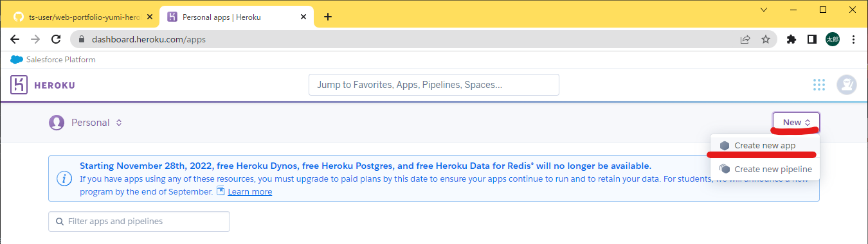Open the browser extensions puzzle icon
868x244 pixels.
point(791,39)
